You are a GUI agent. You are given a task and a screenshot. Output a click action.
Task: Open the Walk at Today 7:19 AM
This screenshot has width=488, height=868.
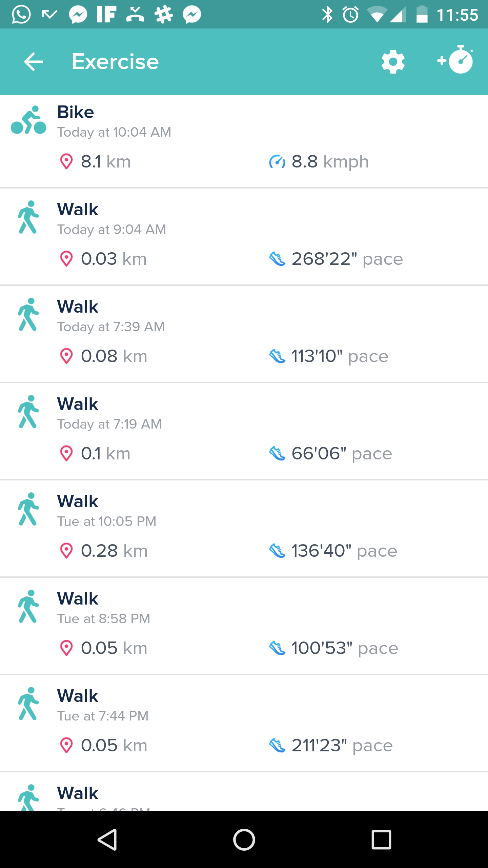click(244, 431)
